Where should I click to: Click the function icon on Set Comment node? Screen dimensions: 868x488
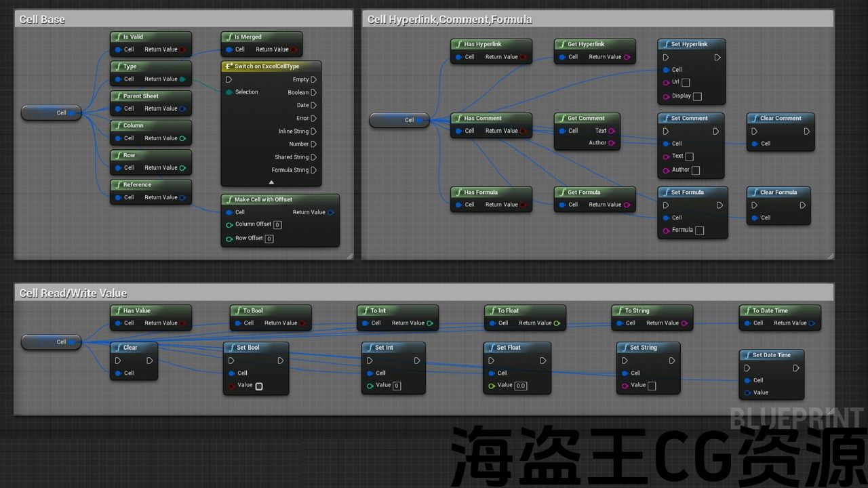[x=665, y=119]
